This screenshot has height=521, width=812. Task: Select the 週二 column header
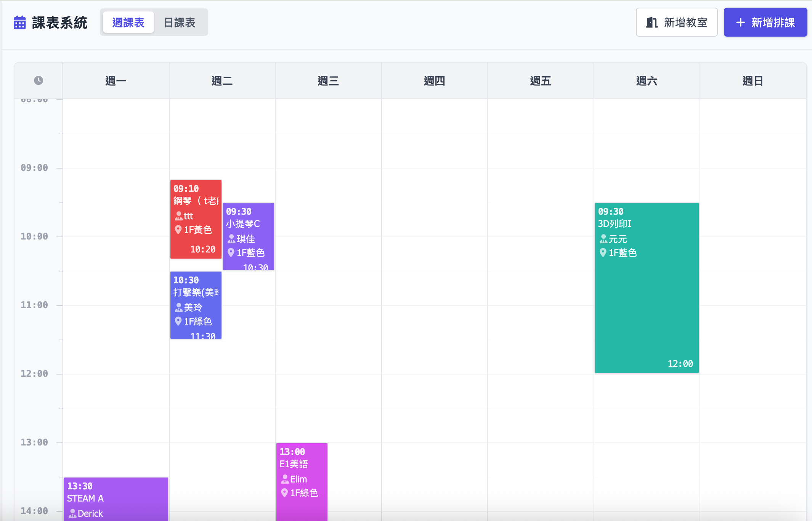coord(222,81)
